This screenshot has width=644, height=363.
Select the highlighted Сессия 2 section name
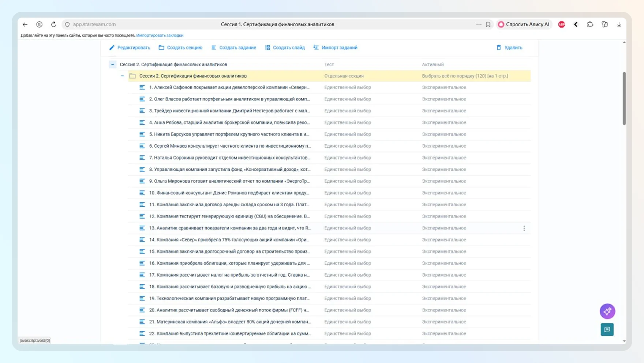pyautogui.click(x=193, y=76)
